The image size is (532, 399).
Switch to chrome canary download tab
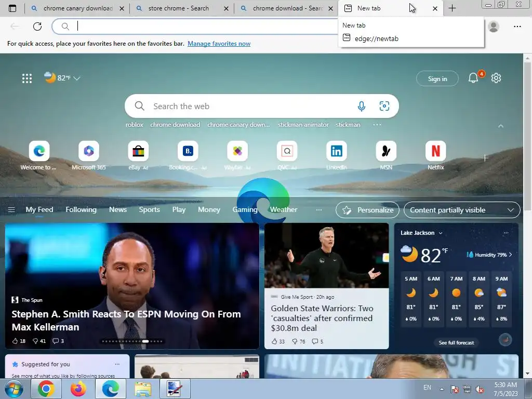tap(77, 8)
